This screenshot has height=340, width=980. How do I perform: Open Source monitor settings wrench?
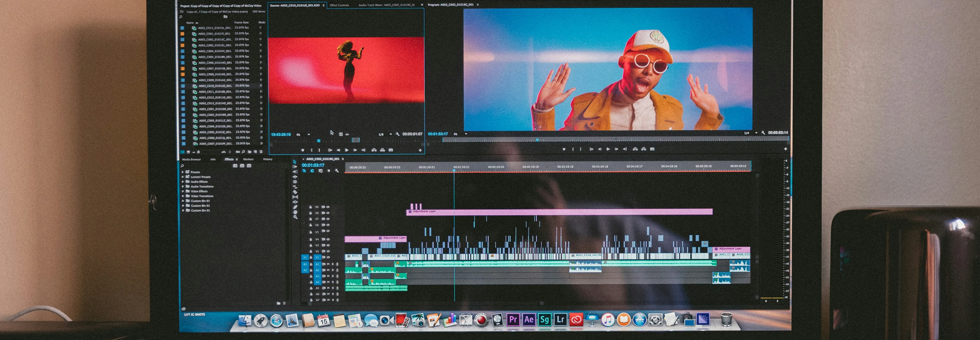397,134
